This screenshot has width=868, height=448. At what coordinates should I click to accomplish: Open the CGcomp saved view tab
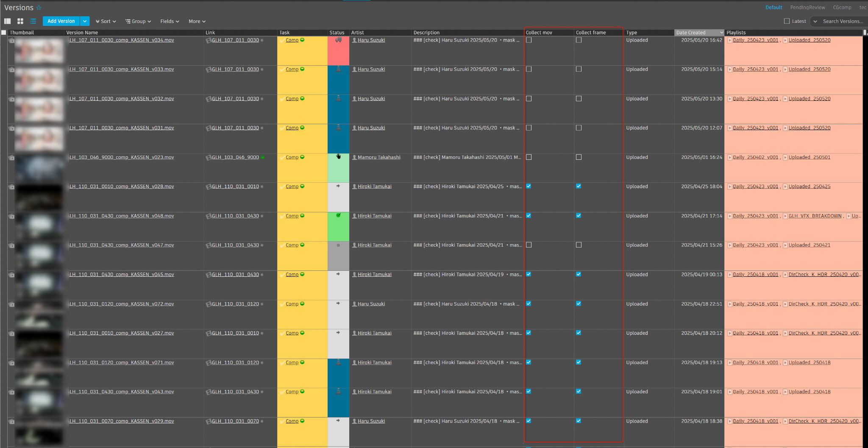pyautogui.click(x=842, y=8)
